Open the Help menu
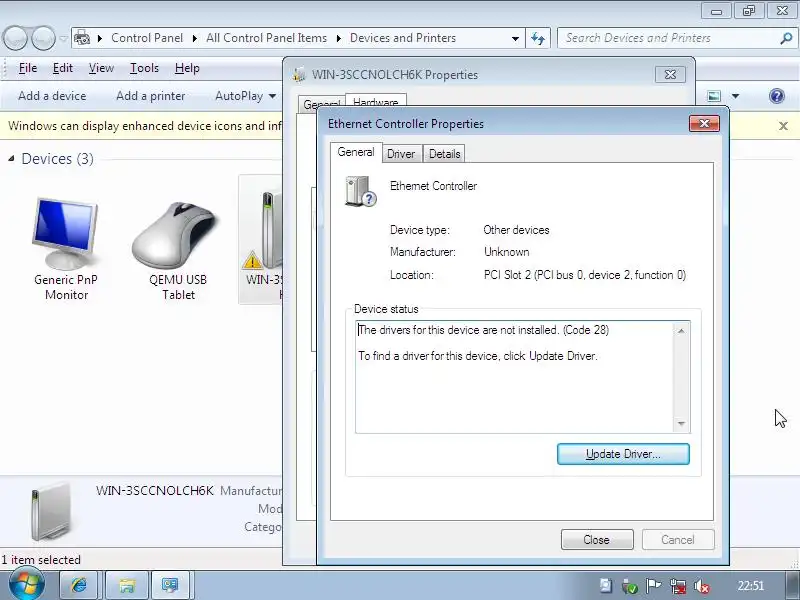The width and height of the screenshot is (800, 600). (x=187, y=68)
